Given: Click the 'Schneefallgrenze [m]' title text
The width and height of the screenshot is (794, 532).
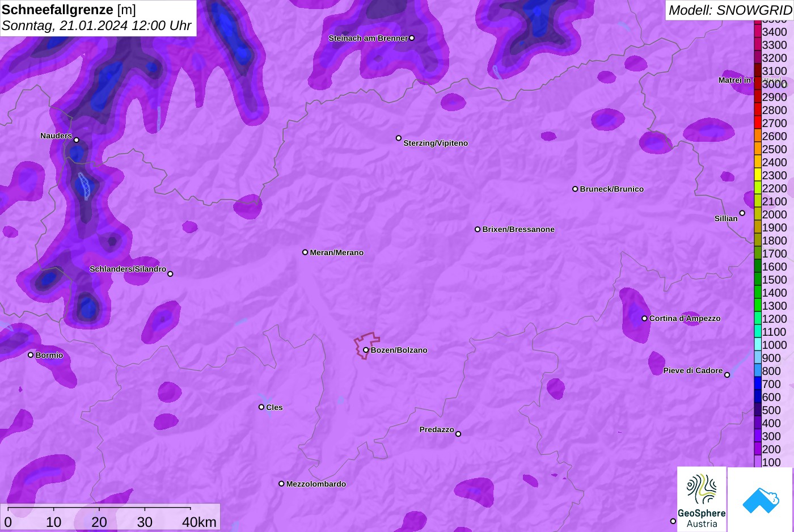Looking at the screenshot, I should coord(69,10).
